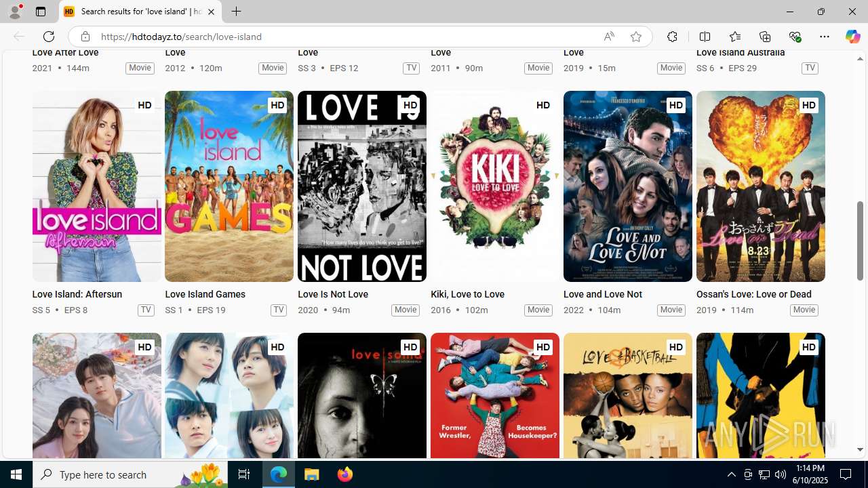Click the taskbar search box
This screenshot has width=868, height=488.
click(131, 474)
